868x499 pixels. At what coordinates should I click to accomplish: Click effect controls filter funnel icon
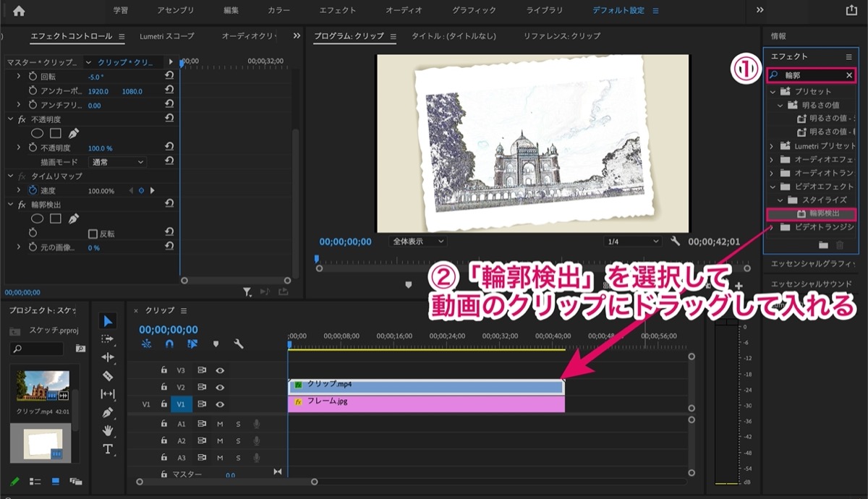247,291
